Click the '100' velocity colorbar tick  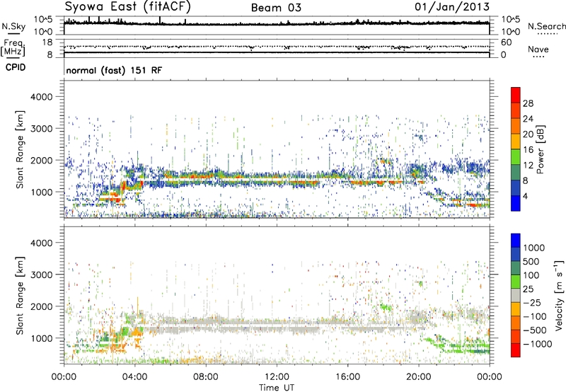pos(531,275)
